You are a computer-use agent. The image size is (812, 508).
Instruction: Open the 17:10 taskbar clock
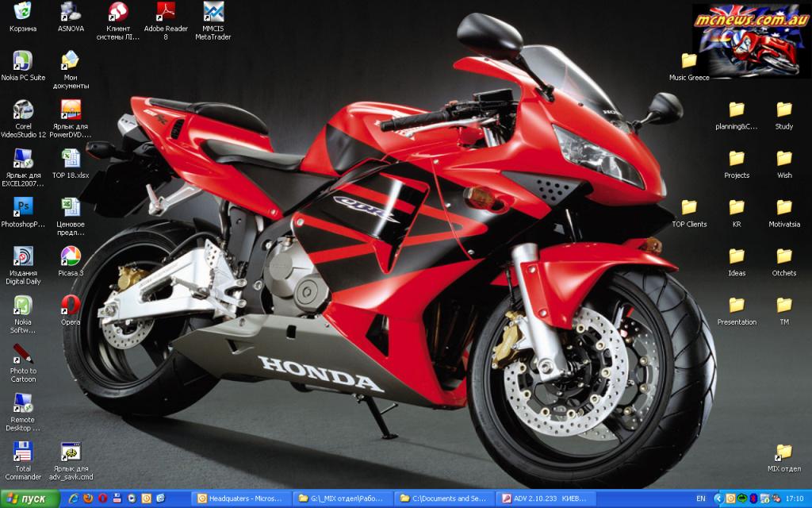(x=795, y=498)
